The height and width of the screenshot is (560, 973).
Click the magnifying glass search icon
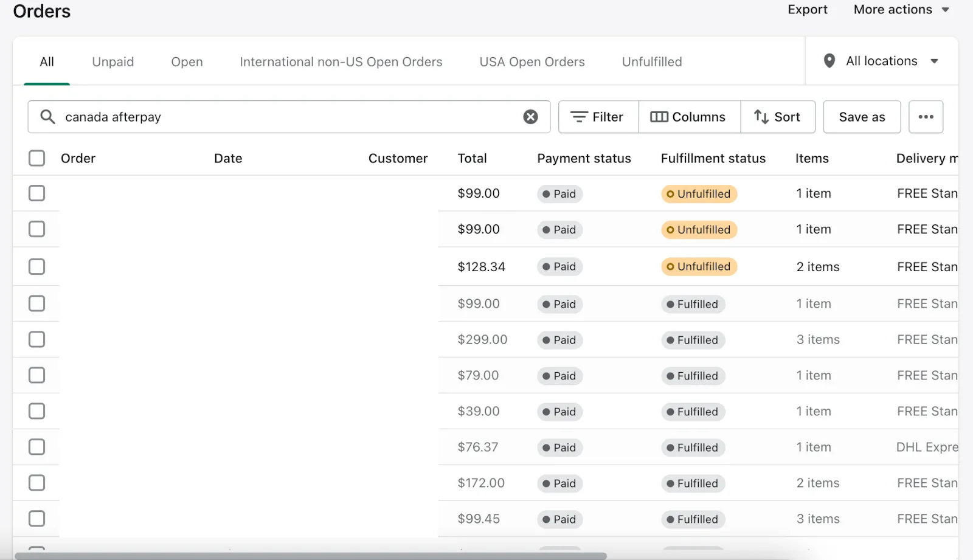point(47,117)
